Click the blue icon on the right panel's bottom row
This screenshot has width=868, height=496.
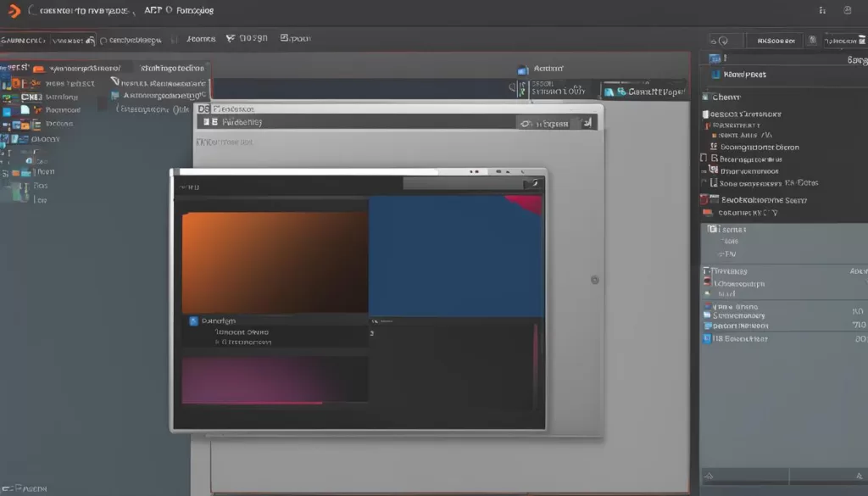click(x=706, y=338)
